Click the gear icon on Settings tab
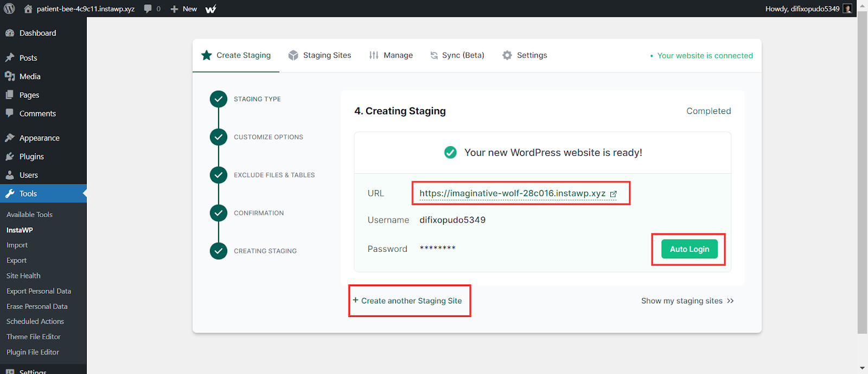 pos(507,55)
